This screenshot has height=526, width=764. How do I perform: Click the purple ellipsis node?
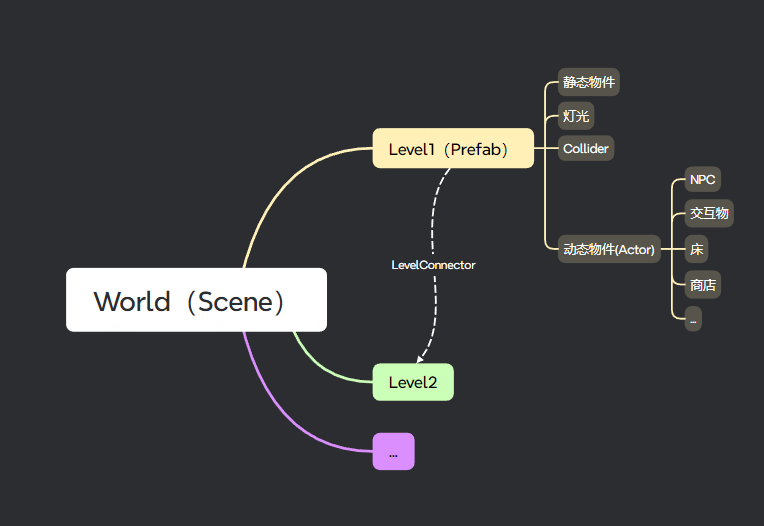point(393,452)
